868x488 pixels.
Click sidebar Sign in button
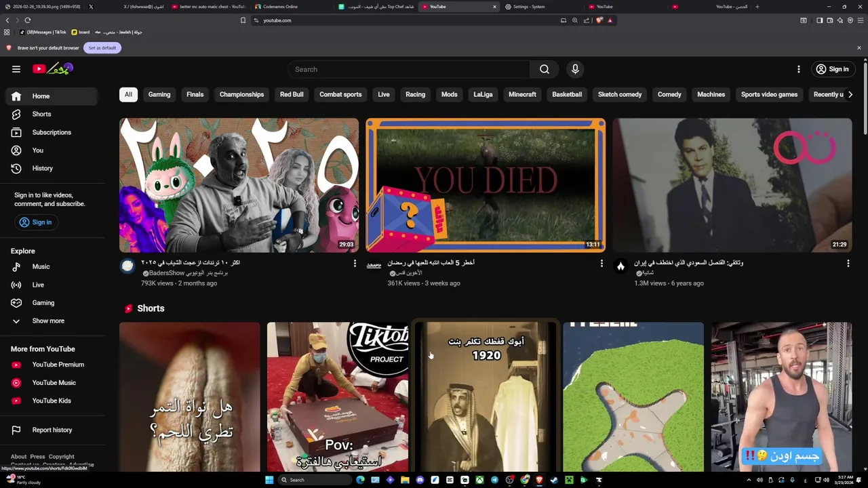(x=36, y=222)
